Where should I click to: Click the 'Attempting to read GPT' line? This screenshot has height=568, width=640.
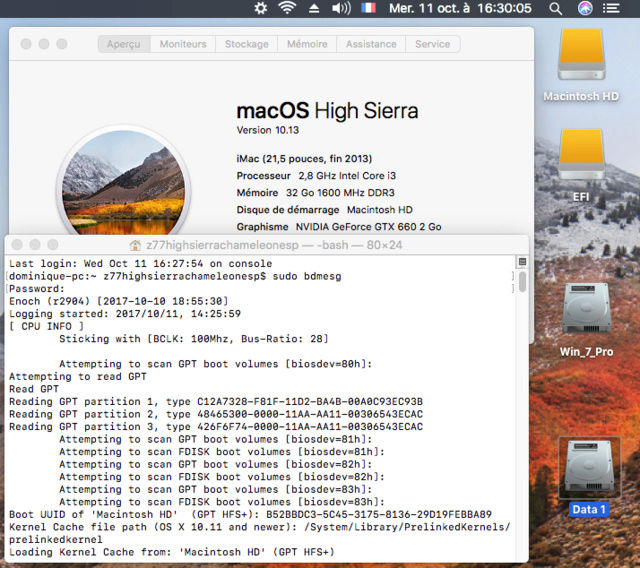click(x=78, y=376)
